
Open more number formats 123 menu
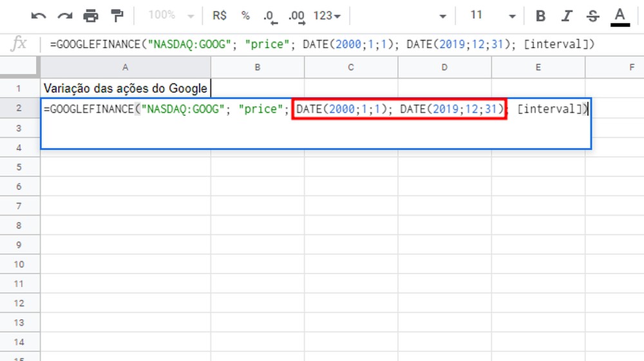click(x=327, y=15)
